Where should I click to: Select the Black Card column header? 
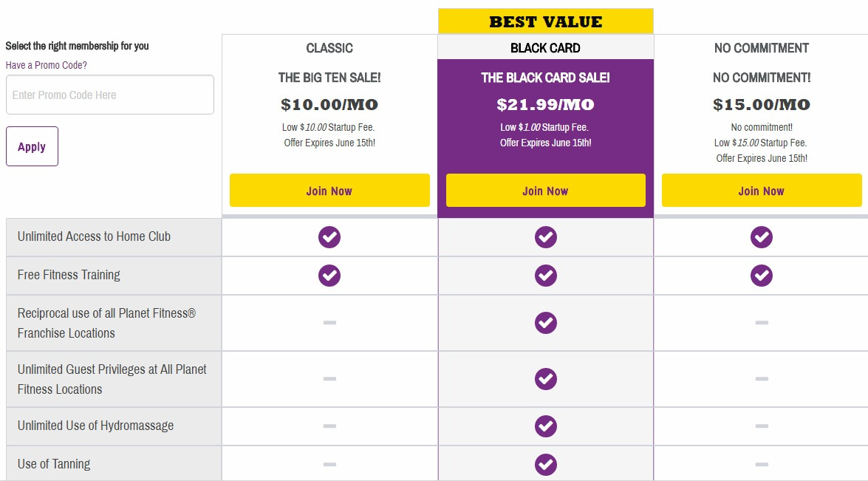click(546, 48)
